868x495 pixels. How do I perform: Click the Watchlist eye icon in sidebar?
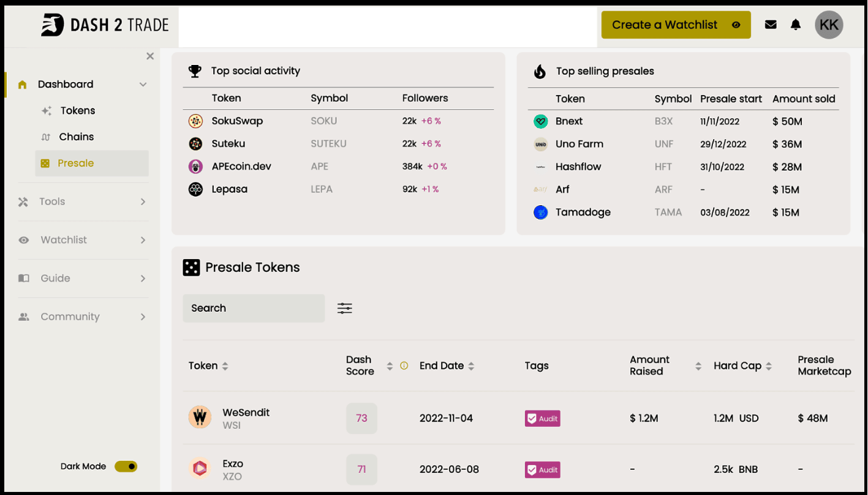(24, 240)
